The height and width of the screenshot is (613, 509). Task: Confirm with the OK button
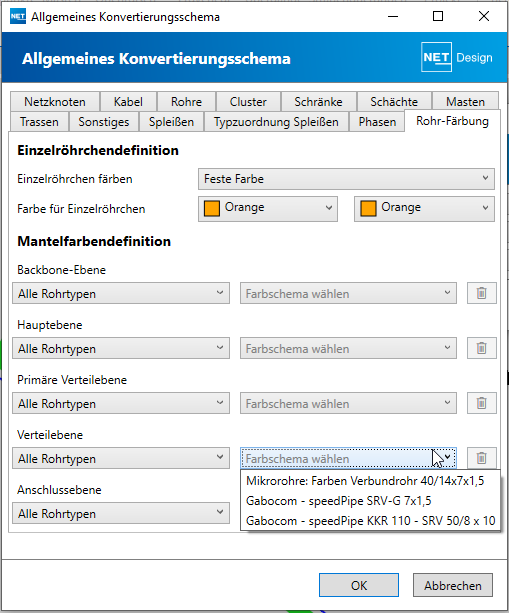click(x=359, y=585)
